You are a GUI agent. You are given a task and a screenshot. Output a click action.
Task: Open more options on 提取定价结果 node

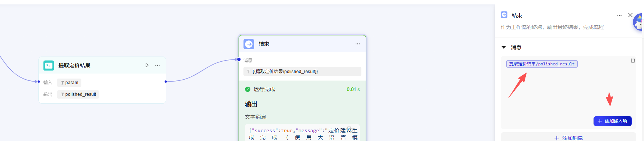(158, 65)
